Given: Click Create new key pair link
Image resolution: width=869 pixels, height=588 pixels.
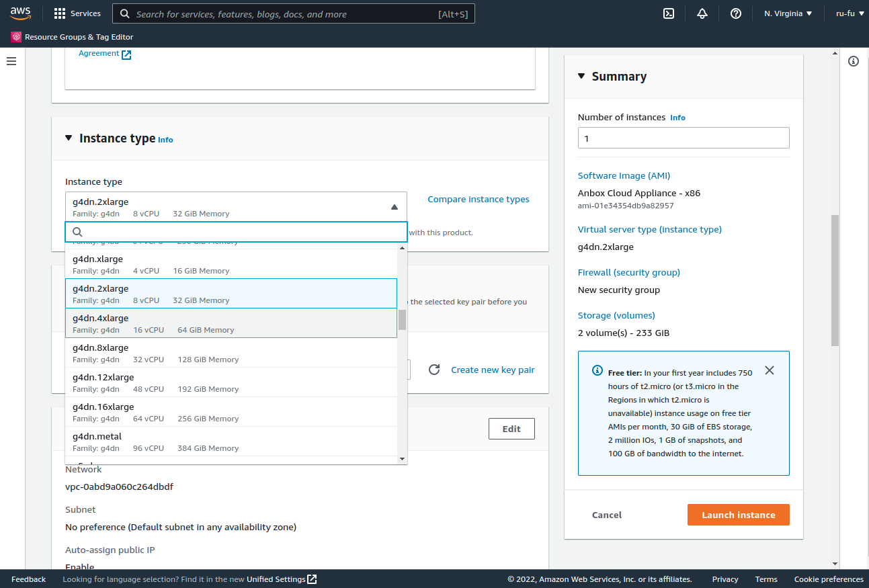Looking at the screenshot, I should click(x=493, y=370).
